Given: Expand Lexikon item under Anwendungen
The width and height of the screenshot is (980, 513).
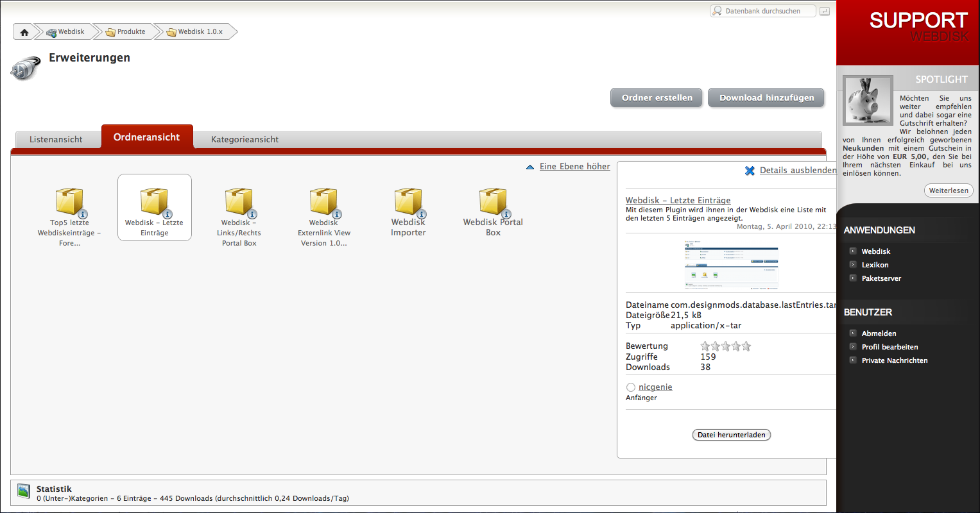Looking at the screenshot, I should coord(853,265).
